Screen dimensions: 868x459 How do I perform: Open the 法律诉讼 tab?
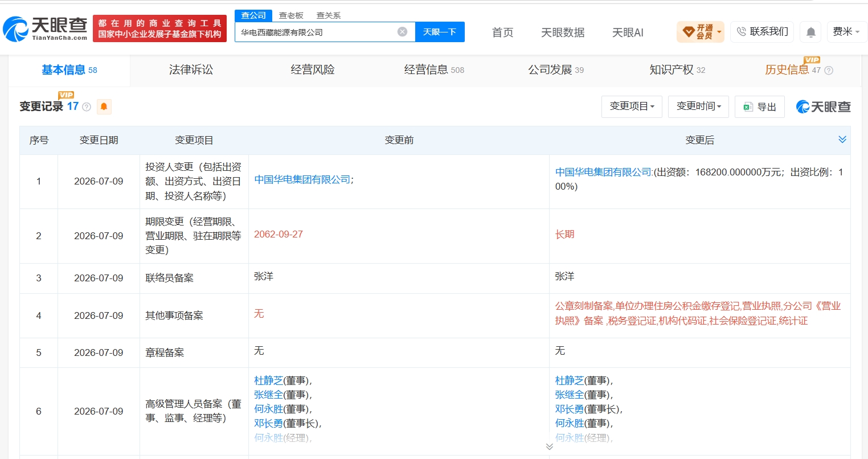[191, 70]
